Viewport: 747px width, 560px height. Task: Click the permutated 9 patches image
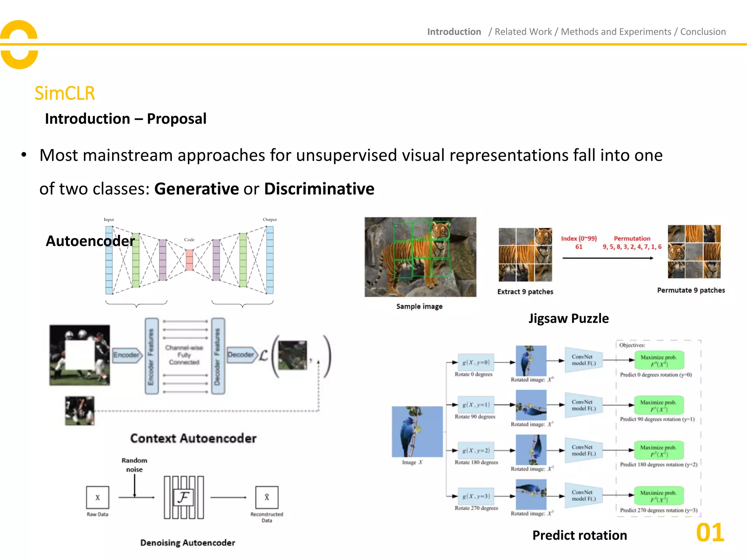click(x=694, y=252)
